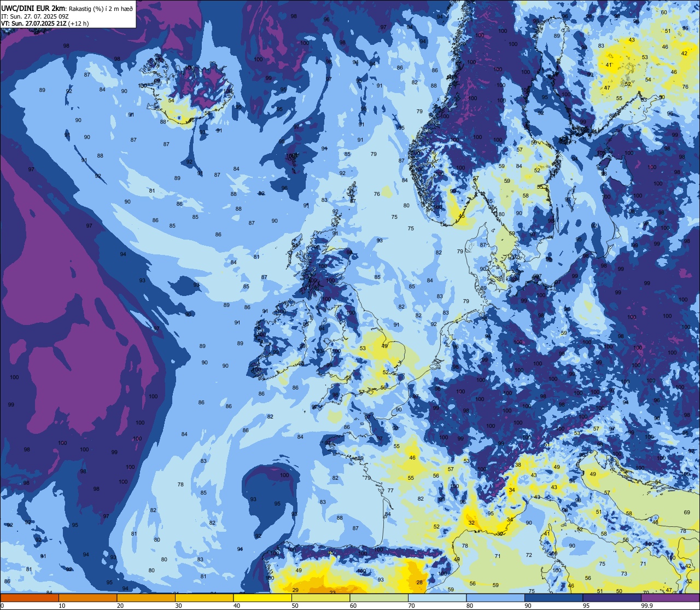Click the legend scale label '99.9'
Image resolution: width=700 pixels, height=610 pixels.
(647, 606)
